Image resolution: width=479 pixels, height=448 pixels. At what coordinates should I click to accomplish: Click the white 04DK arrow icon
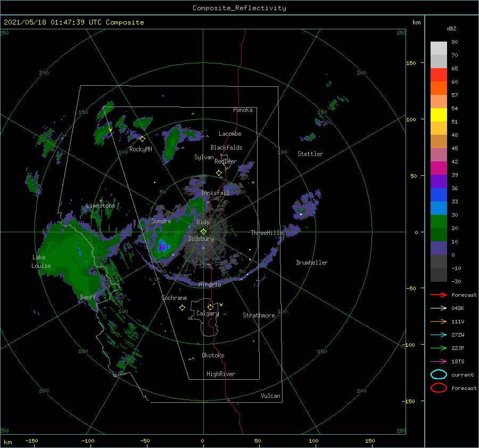(439, 308)
